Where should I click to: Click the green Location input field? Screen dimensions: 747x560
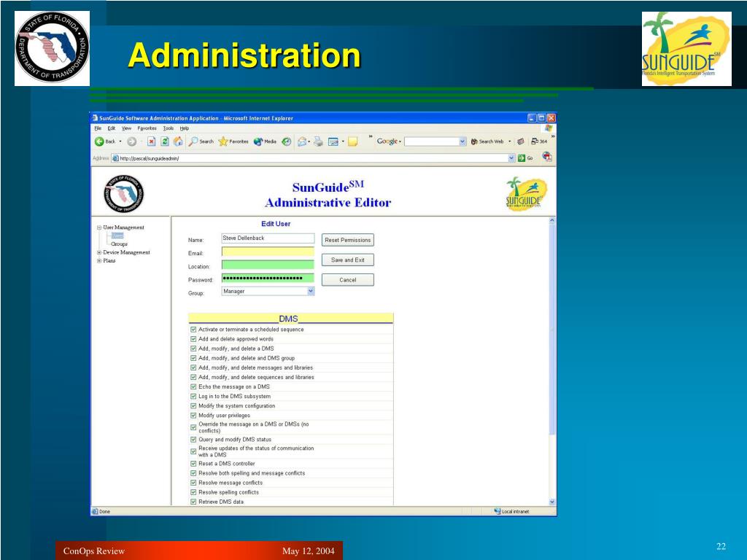[268, 265]
